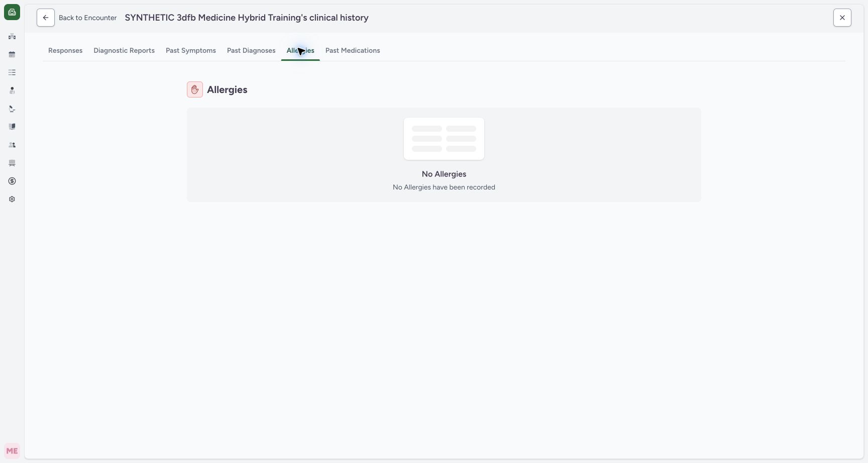
Task: Select the Allergies tab
Action: point(300,50)
